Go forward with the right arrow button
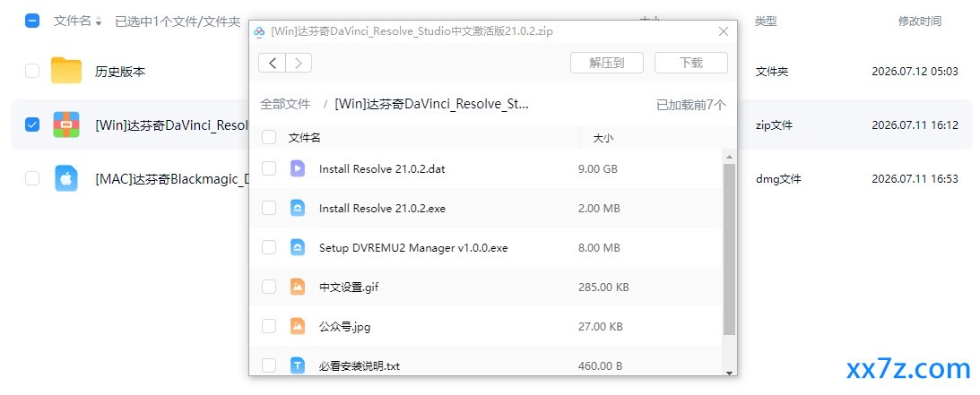980x395 pixels. [299, 63]
